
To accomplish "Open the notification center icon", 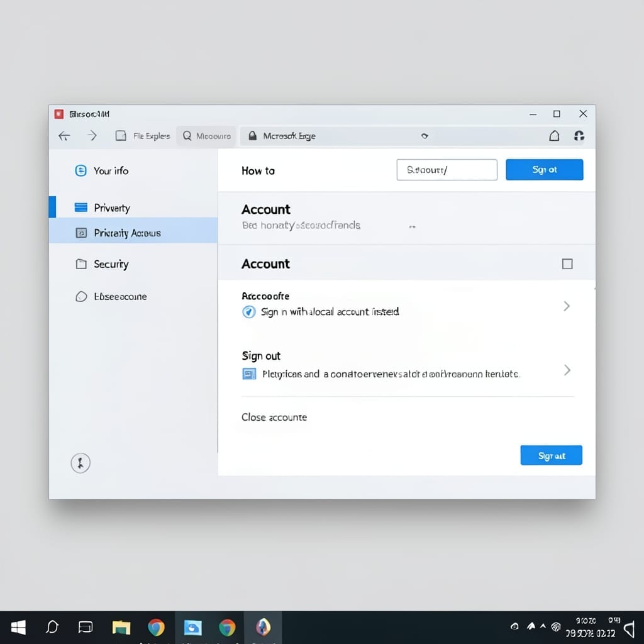I will tap(630, 628).
